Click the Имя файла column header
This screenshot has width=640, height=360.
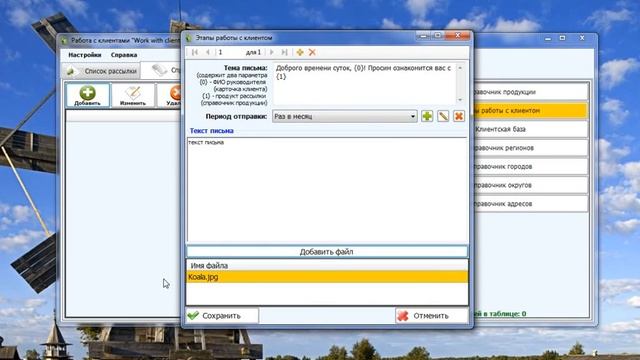[x=327, y=266]
